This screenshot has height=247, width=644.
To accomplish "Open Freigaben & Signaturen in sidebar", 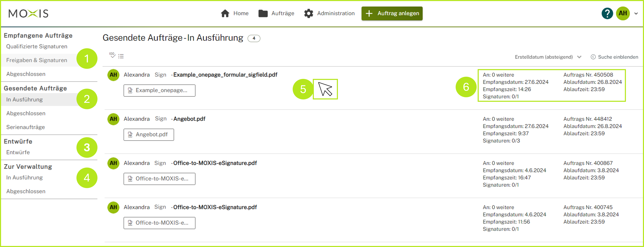I will [x=36, y=60].
